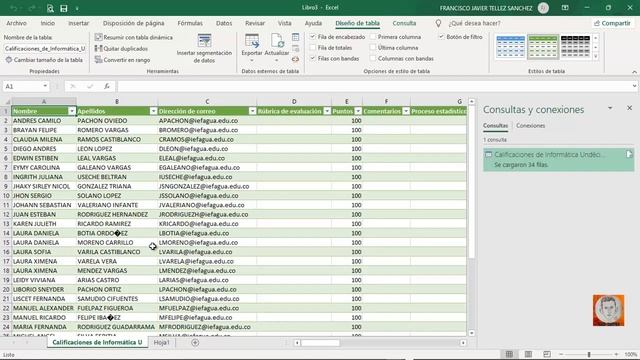Open Insertar segmentación de datos
640x360 pixels.
204,48
